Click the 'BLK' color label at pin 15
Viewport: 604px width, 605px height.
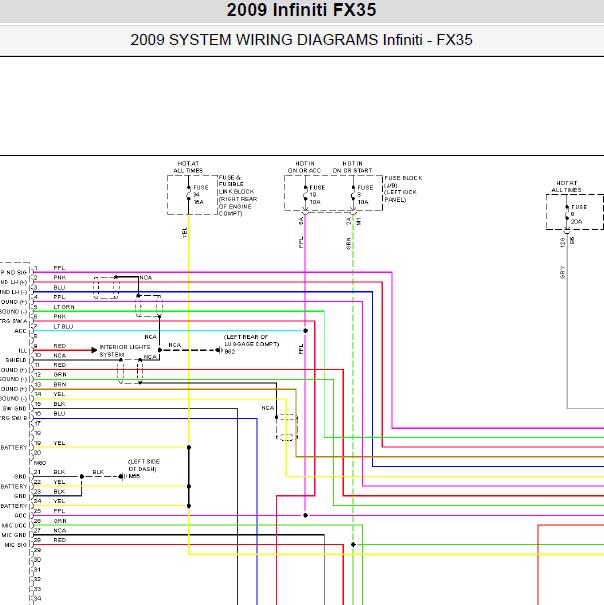point(59,404)
